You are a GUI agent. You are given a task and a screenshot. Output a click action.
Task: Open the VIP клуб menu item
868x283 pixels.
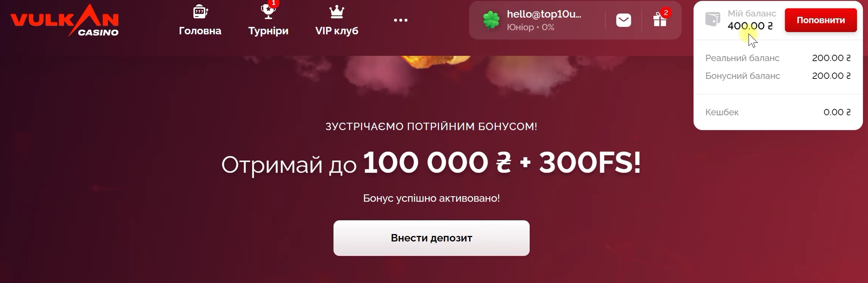click(x=337, y=31)
